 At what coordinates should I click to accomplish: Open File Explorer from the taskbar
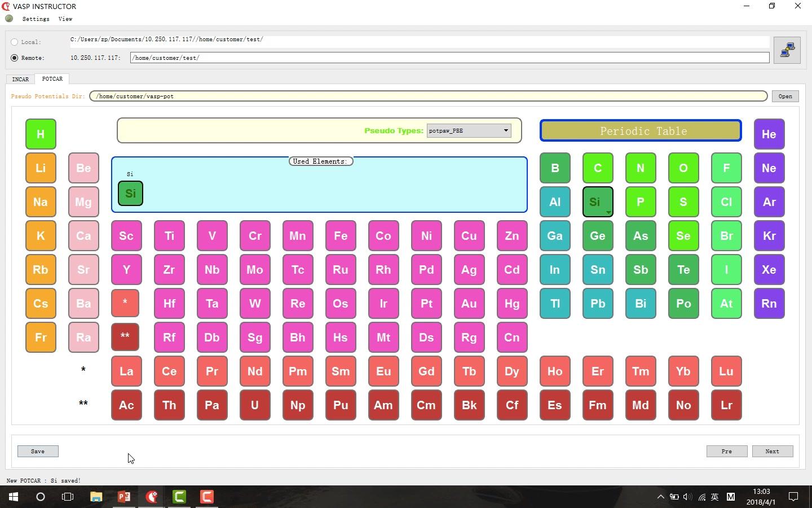point(96,497)
